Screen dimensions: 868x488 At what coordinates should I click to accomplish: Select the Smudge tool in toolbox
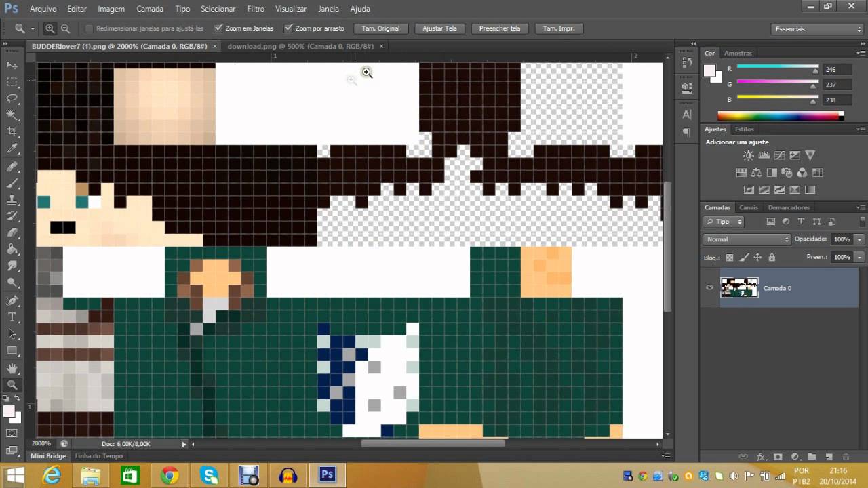coord(12,267)
